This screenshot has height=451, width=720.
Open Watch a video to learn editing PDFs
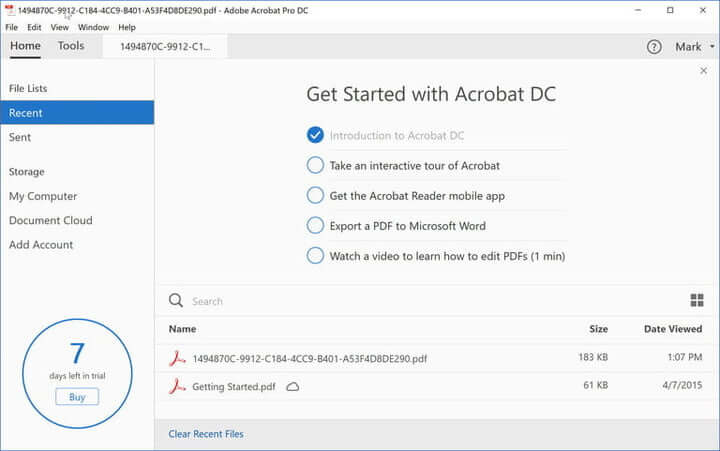pyautogui.click(x=447, y=256)
